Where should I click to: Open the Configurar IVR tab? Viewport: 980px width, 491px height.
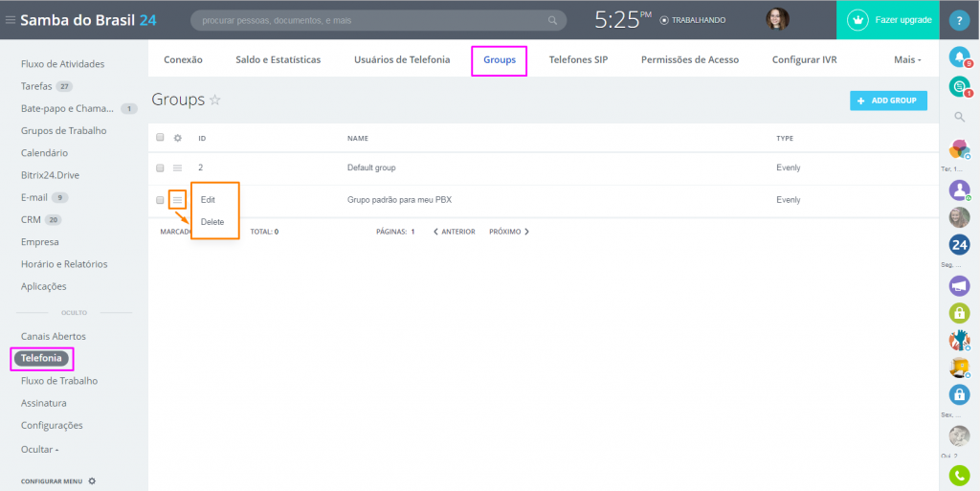[804, 60]
